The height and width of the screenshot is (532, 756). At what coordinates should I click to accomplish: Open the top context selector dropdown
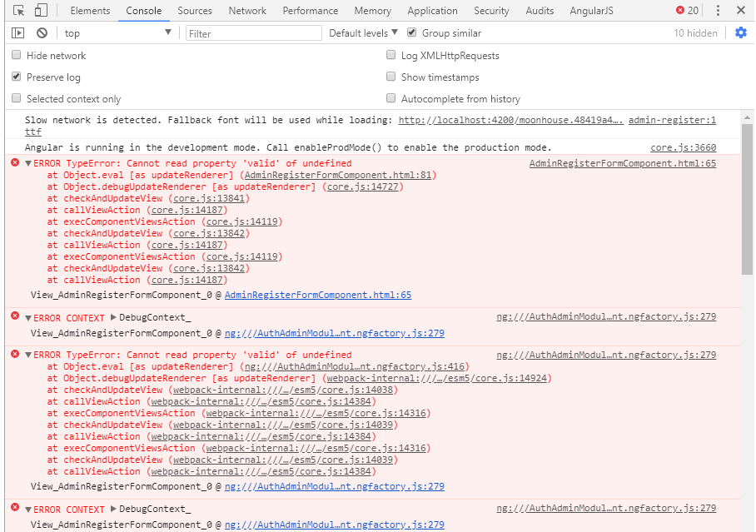[117, 32]
